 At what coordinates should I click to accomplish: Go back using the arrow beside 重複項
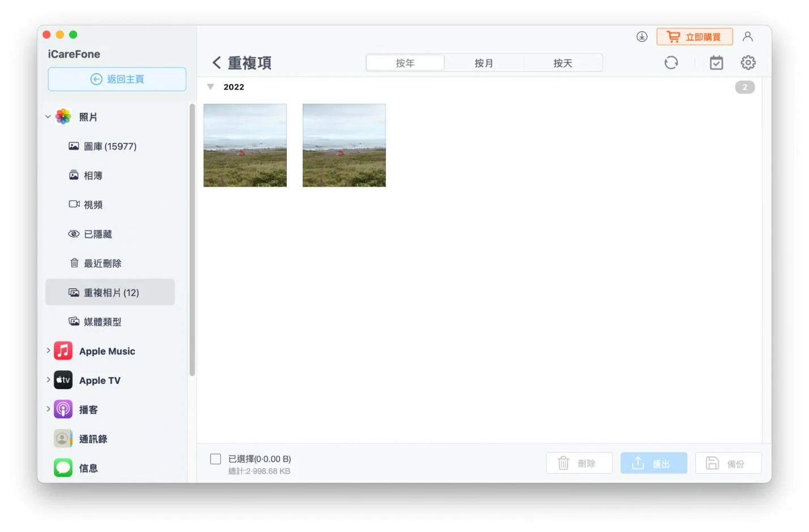click(x=216, y=63)
